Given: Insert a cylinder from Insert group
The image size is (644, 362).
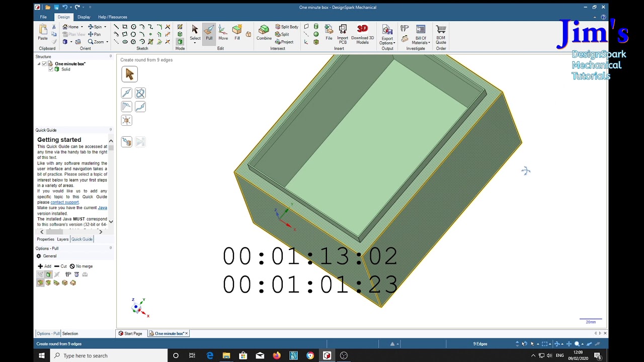Looking at the screenshot, I should pos(316,27).
